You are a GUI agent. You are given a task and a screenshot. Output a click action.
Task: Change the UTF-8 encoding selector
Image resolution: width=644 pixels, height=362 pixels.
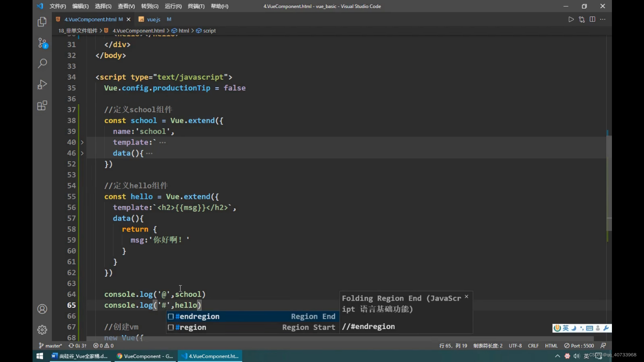[515, 346]
